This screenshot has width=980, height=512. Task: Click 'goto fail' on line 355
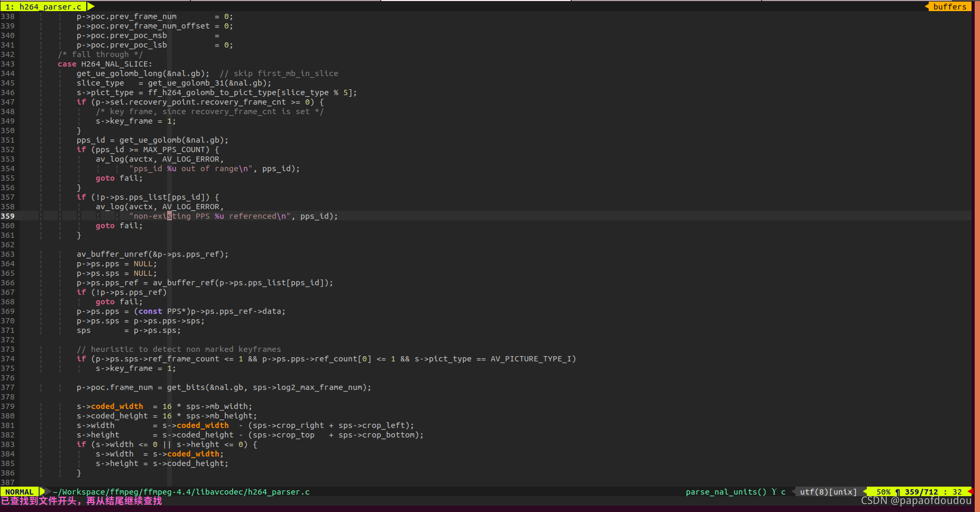[x=119, y=178]
